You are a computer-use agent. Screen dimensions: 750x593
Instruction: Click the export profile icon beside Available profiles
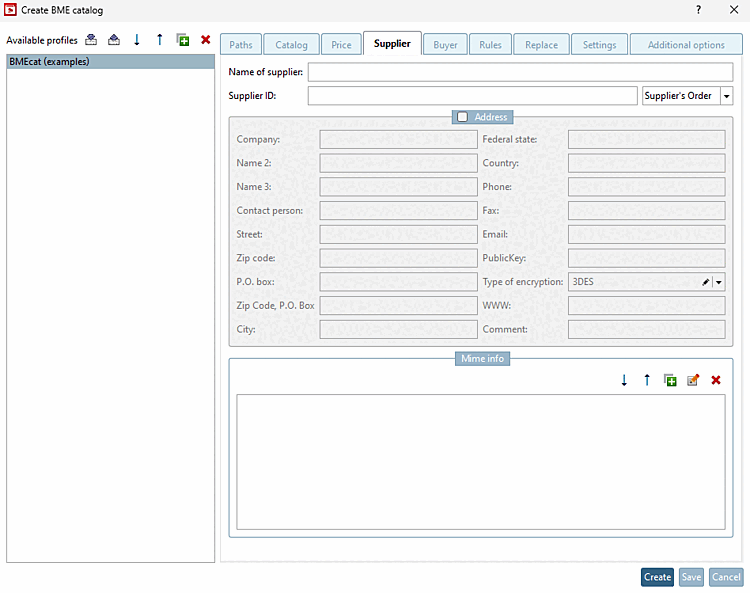click(x=114, y=40)
